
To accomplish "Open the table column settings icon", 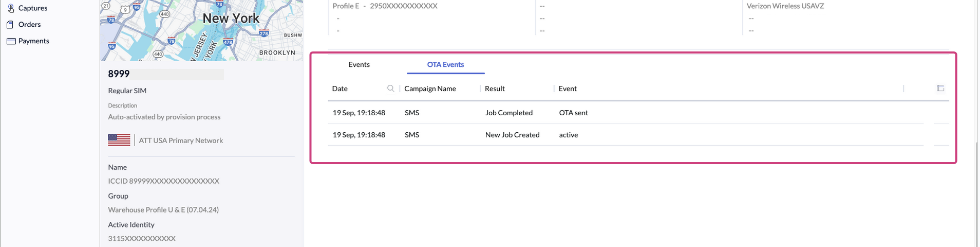I will (940, 89).
